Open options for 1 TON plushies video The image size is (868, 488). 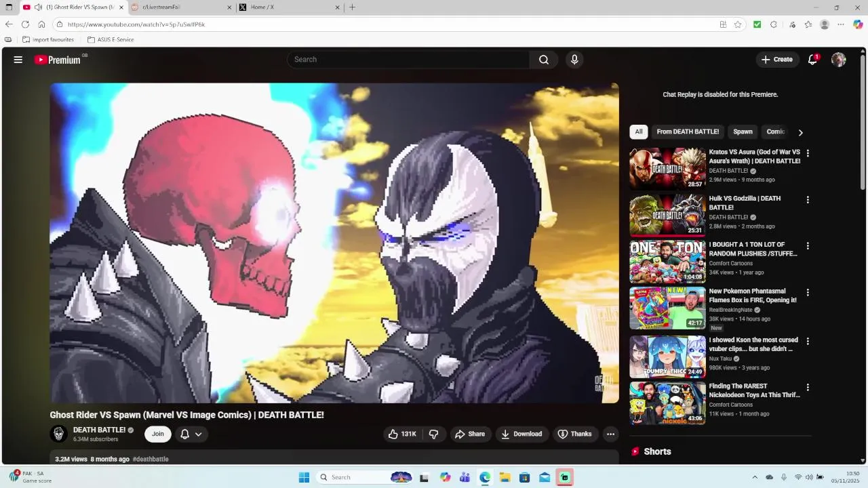pos(808,246)
